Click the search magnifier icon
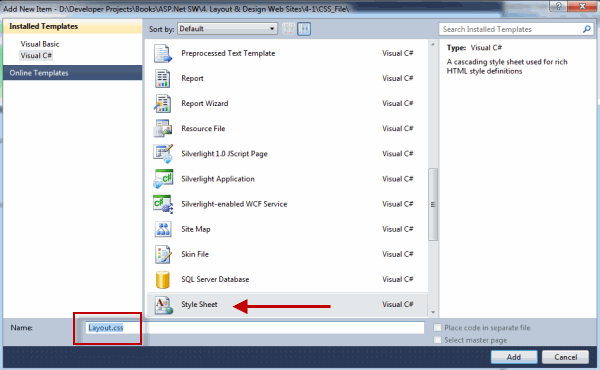Screen dimensions: 600x370 point(586,29)
